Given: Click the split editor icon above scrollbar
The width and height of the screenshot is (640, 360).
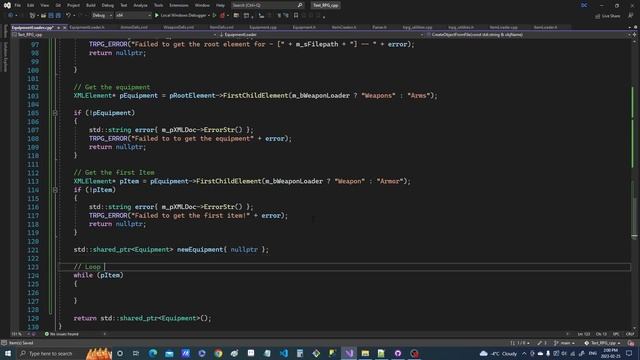Looking at the screenshot, I should 634,35.
